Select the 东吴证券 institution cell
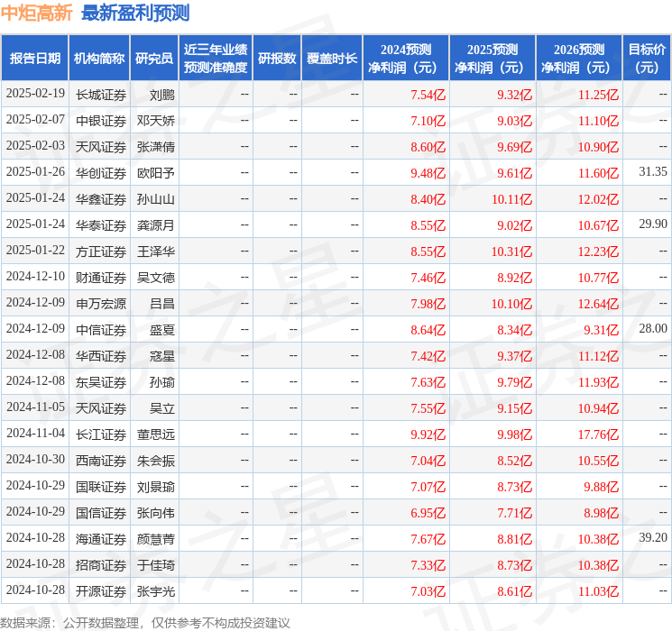The width and height of the screenshot is (672, 631). tap(101, 382)
